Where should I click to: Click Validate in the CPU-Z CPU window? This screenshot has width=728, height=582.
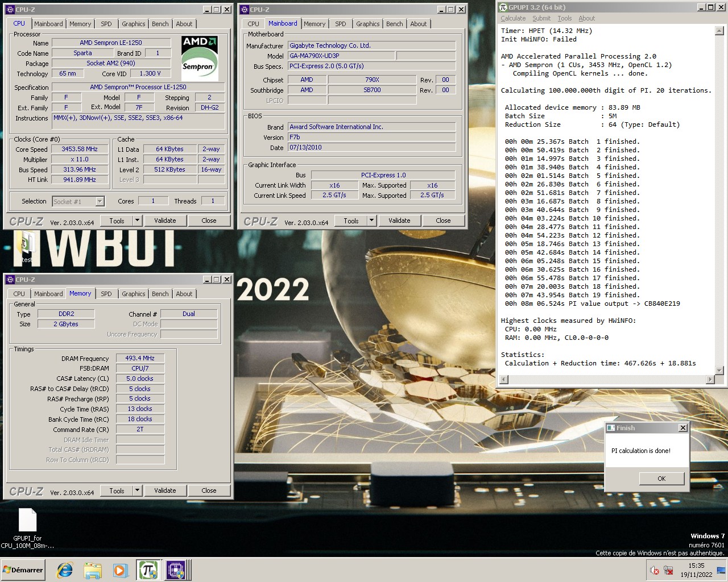165,221
